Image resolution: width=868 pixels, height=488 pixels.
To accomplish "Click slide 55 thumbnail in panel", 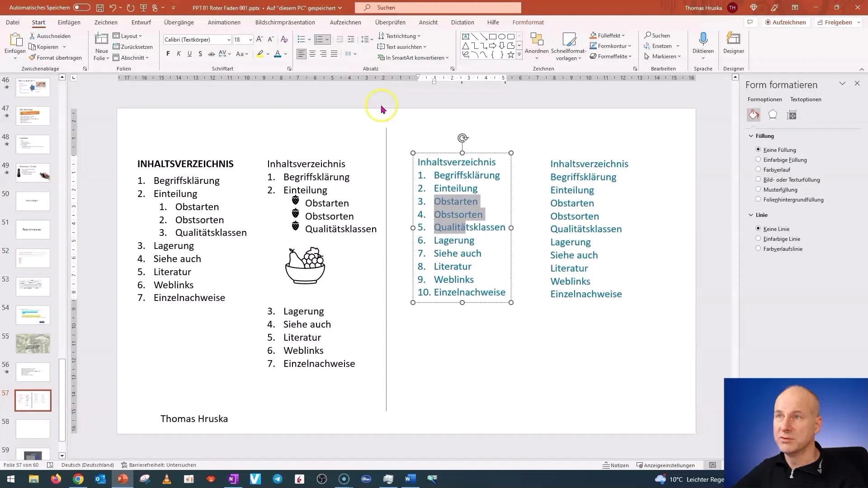I will pyautogui.click(x=33, y=343).
